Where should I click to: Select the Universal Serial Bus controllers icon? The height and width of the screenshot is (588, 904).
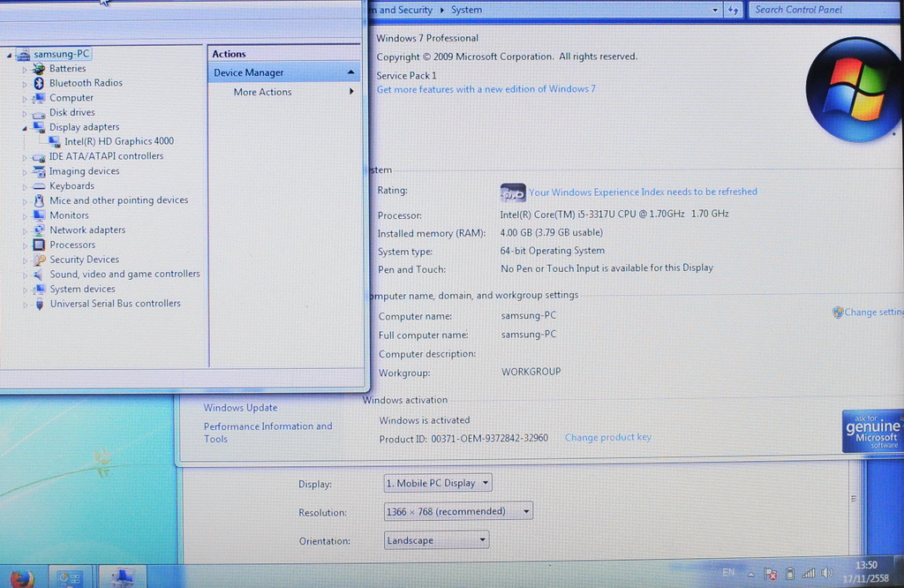click(x=39, y=304)
